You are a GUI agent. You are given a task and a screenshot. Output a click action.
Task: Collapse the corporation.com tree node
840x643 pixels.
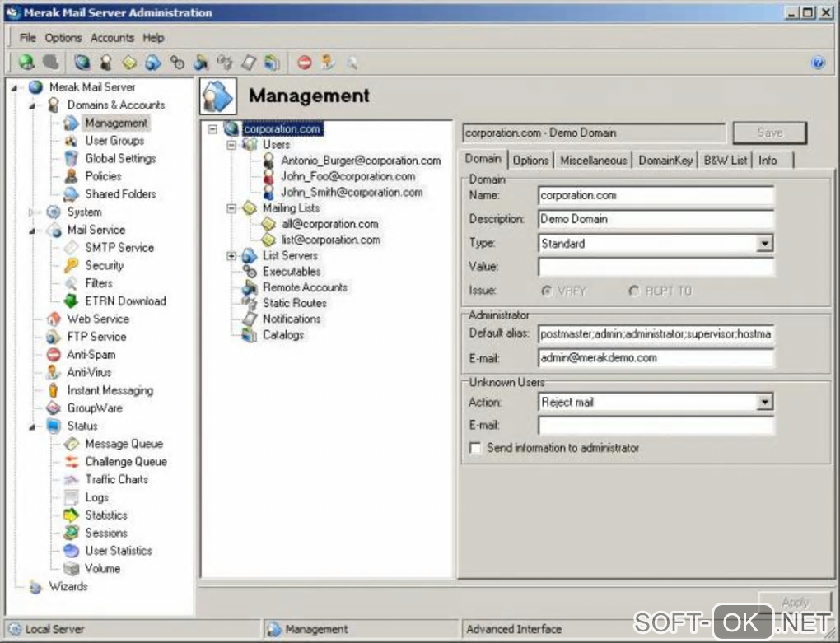[212, 129]
